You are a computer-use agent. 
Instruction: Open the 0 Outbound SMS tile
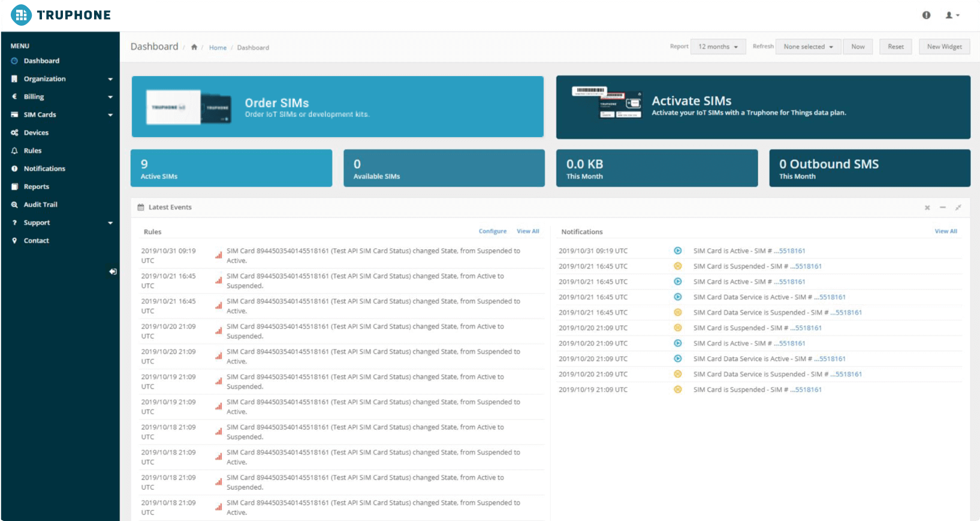[870, 168]
